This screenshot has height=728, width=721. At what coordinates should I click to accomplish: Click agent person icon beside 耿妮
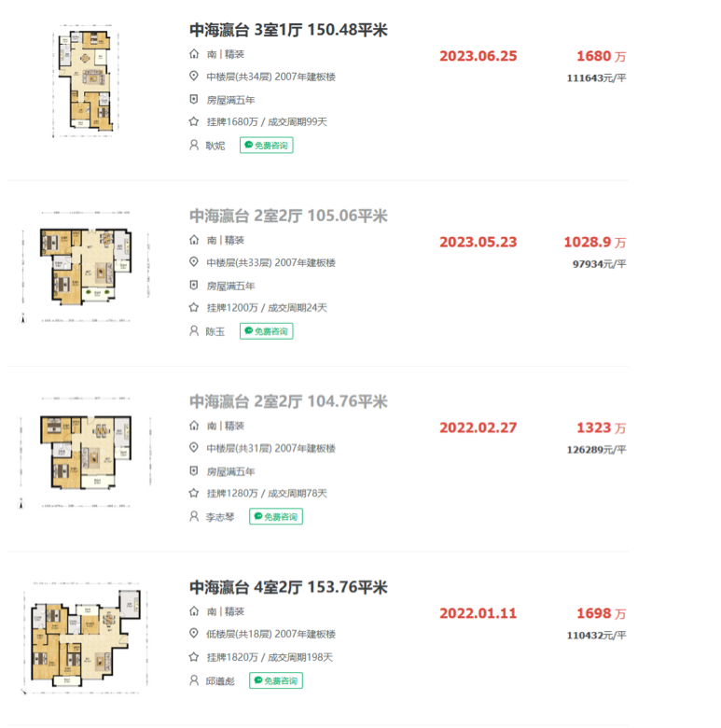pos(194,146)
